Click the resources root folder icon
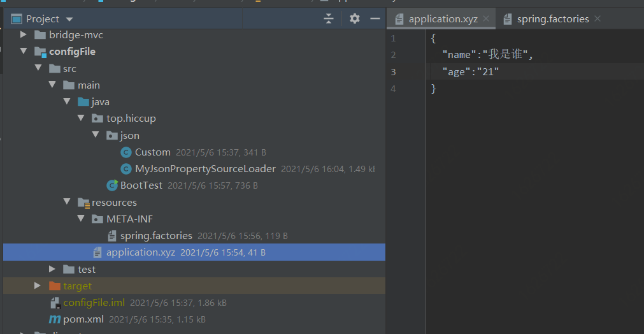644x334 pixels. click(84, 203)
